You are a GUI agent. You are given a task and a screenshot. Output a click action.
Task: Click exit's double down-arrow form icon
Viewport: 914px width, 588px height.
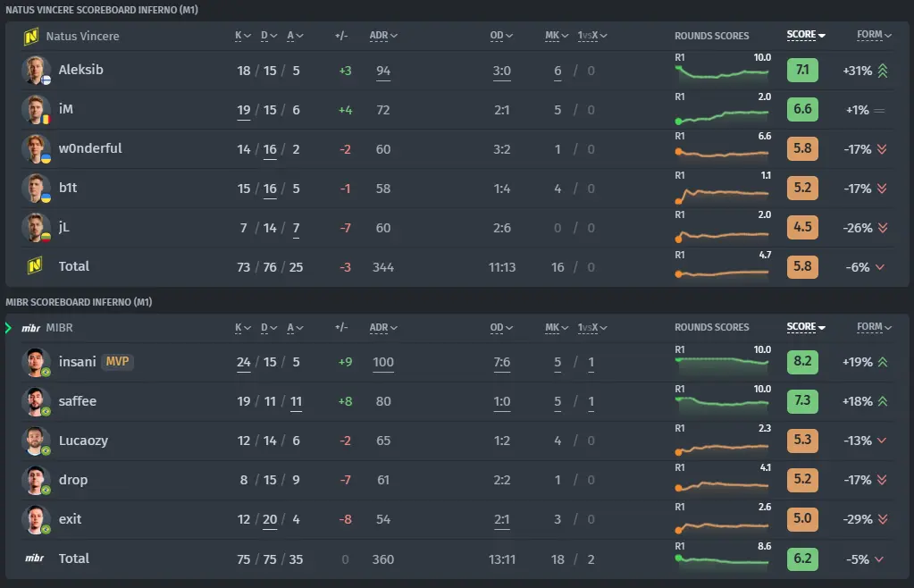pyautogui.click(x=883, y=519)
